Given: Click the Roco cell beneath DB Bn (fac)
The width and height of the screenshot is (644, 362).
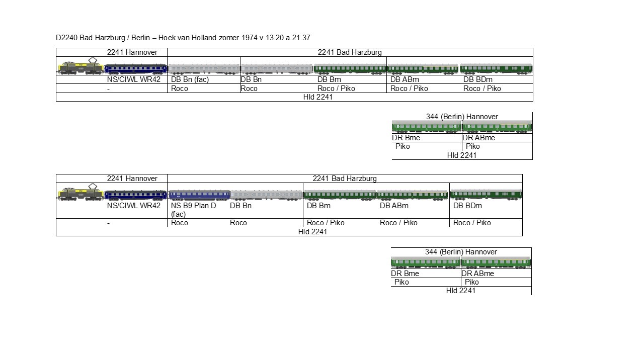Looking at the screenshot, I should 180,88.
